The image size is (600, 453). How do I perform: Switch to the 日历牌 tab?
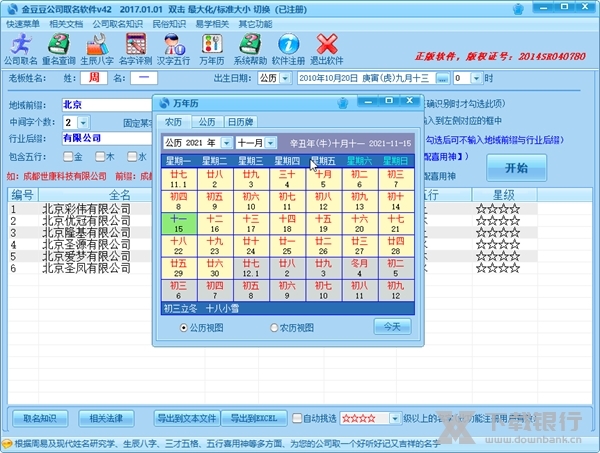pos(240,122)
